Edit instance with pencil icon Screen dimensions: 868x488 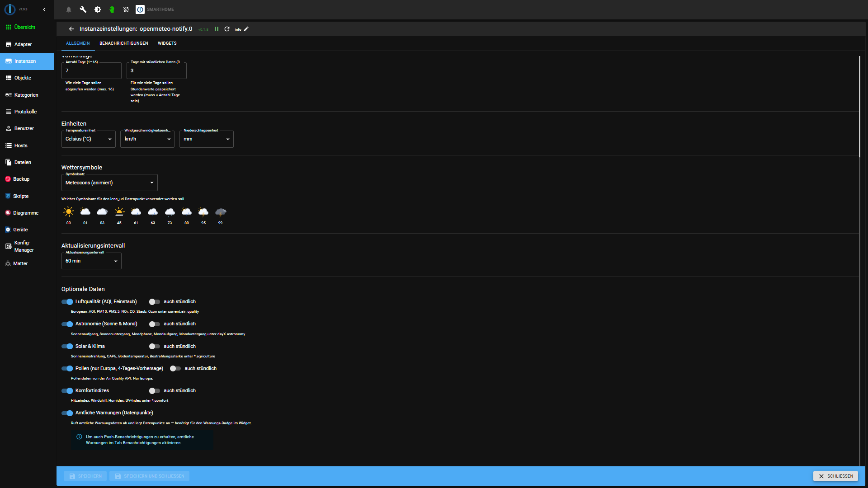pyautogui.click(x=246, y=29)
